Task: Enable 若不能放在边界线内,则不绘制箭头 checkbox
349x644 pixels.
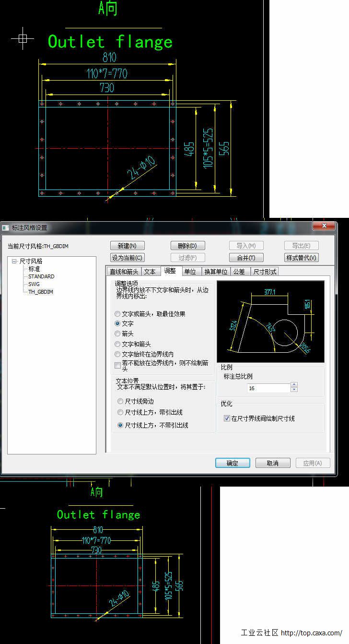Action: point(118,366)
